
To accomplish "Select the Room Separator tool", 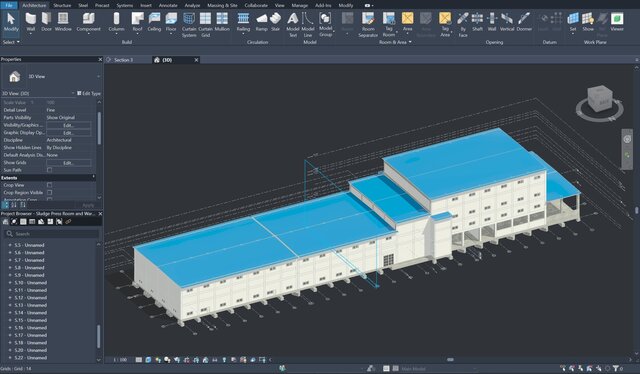I will [368, 25].
